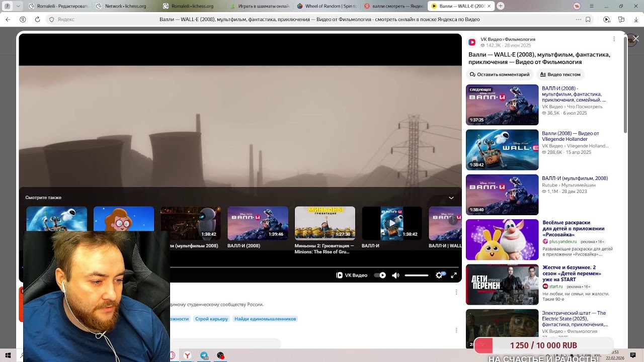
Task: Toggle the autoplay switch in the player
Action: [380, 276]
